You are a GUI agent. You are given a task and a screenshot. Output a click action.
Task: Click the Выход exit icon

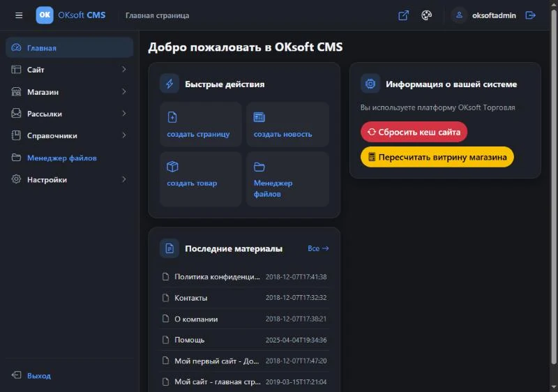click(x=16, y=375)
